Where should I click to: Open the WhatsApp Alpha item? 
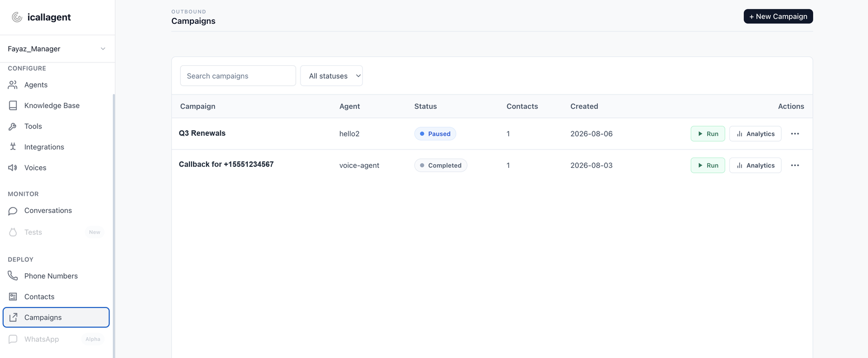(x=56, y=339)
